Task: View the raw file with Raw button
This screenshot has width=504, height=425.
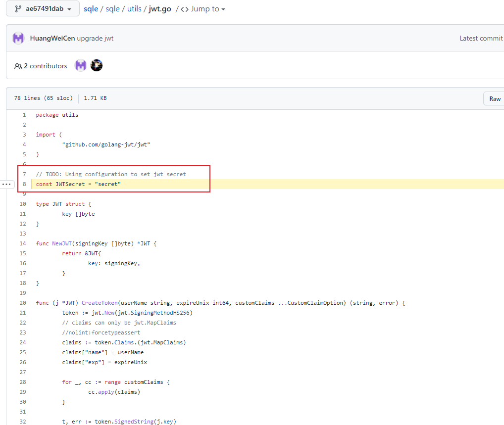Action: click(x=495, y=98)
